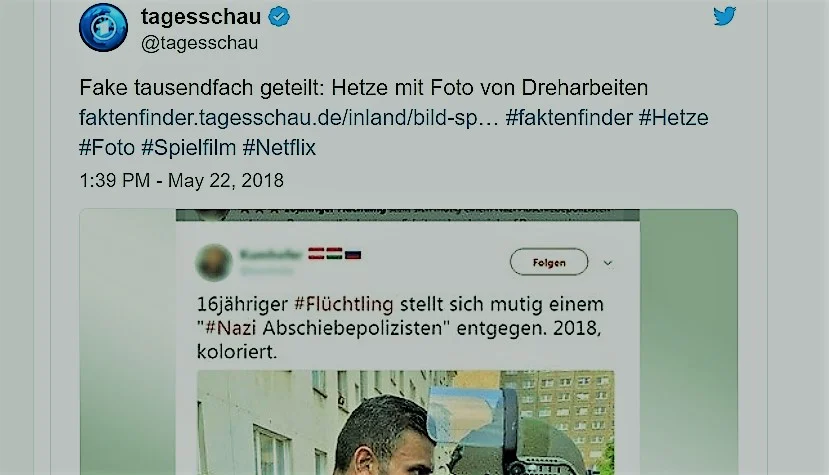The image size is (829, 475).
Task: Click the Hungarian flag emoji in embedded tweet
Action: click(334, 253)
